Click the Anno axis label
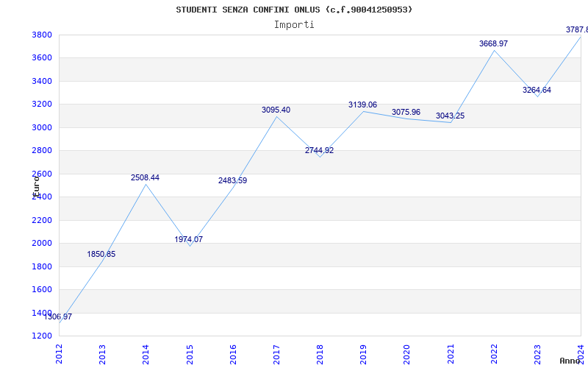This screenshot has width=588, height=368. 570,361
